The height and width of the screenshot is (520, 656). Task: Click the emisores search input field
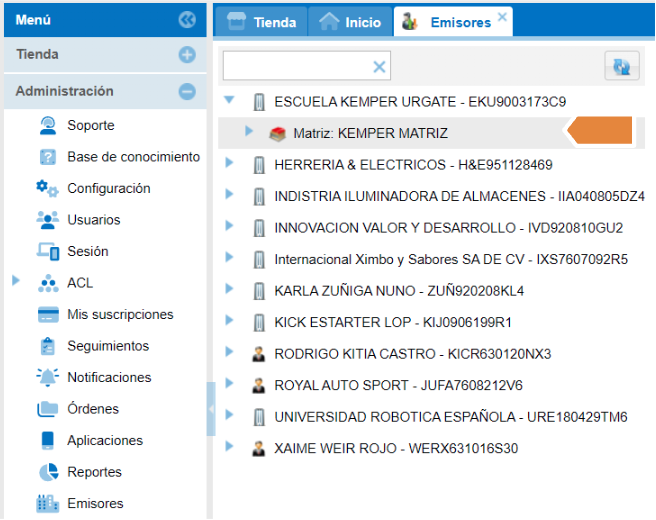(x=297, y=67)
